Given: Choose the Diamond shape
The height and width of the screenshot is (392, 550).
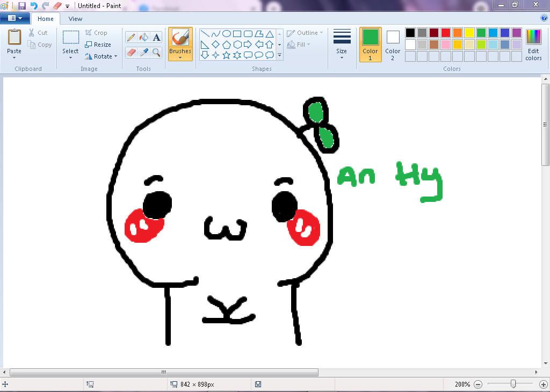Looking at the screenshot, I should [x=216, y=45].
